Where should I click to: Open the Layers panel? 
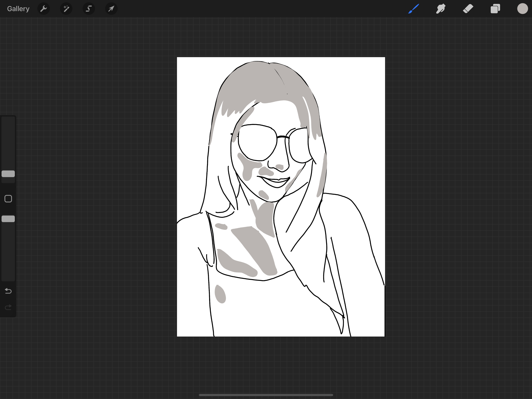(495, 9)
